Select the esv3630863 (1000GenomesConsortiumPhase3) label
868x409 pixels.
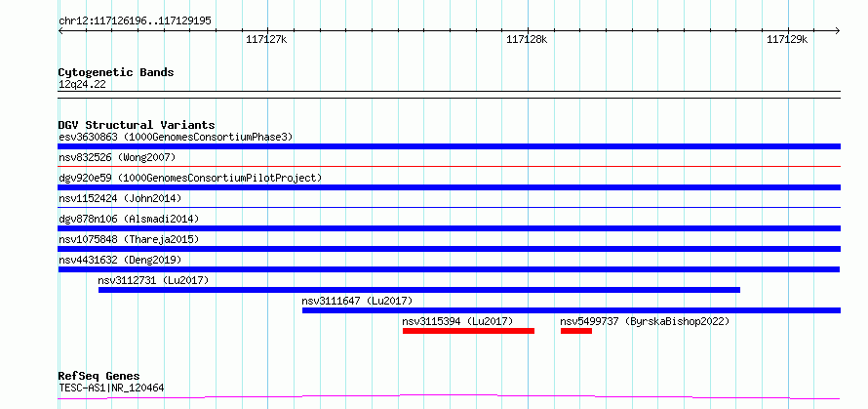pos(176,137)
